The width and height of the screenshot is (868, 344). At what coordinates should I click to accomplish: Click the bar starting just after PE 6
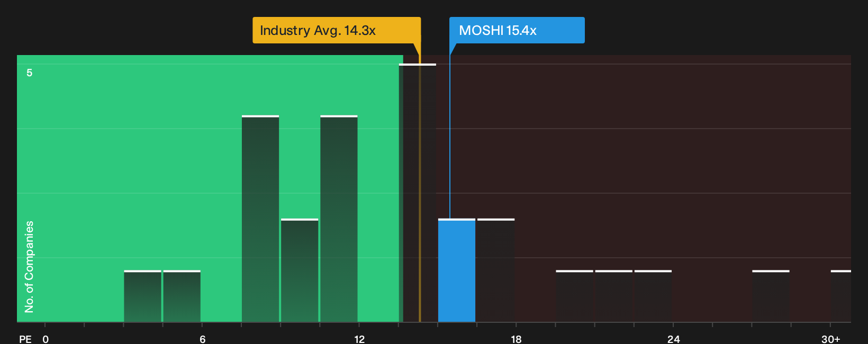[260, 219]
